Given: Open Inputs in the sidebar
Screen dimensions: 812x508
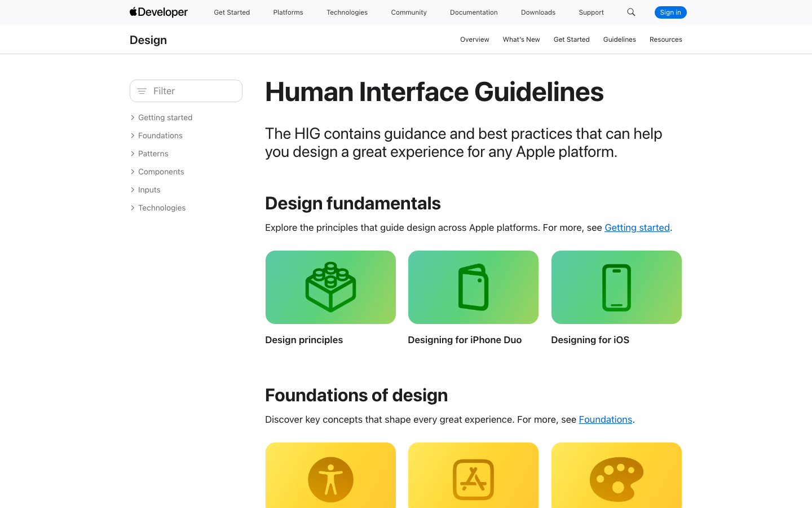Looking at the screenshot, I should pos(149,190).
